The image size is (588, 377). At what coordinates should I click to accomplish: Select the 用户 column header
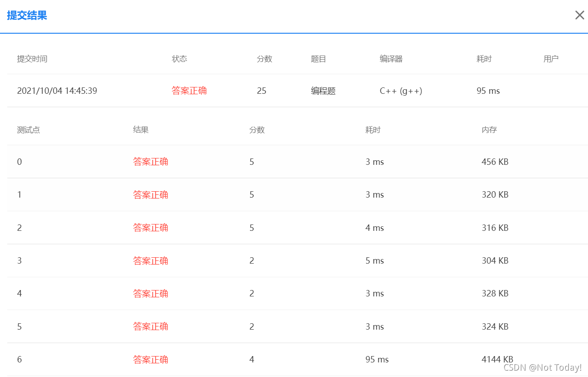point(551,59)
